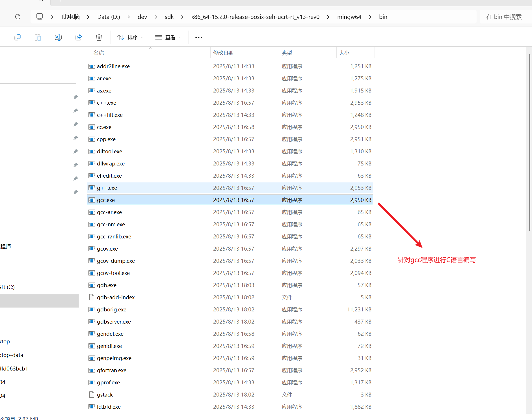Sort by the 类型 column header
532x420 pixels.
pos(287,53)
